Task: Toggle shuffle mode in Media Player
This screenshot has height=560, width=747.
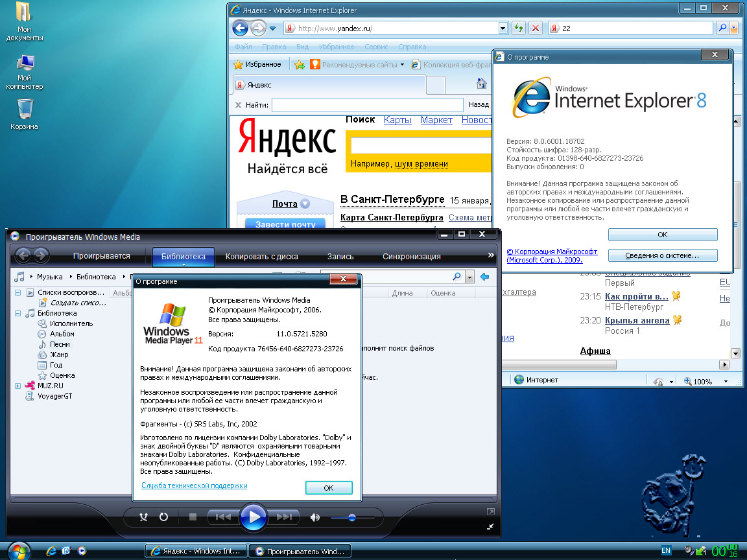Action: (144, 517)
